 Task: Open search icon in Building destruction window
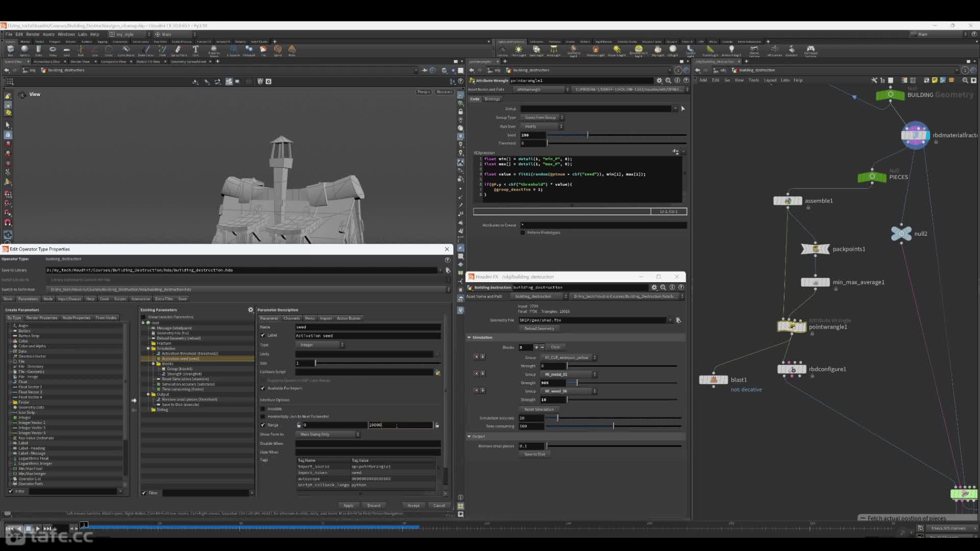click(663, 287)
